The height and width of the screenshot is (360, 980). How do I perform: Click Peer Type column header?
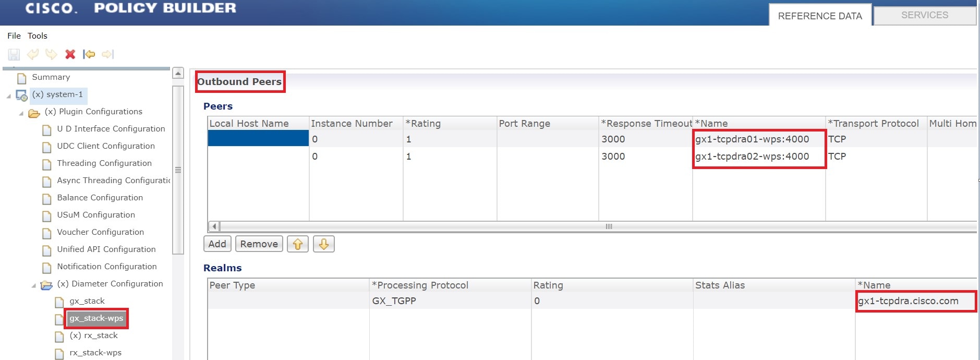(288, 285)
